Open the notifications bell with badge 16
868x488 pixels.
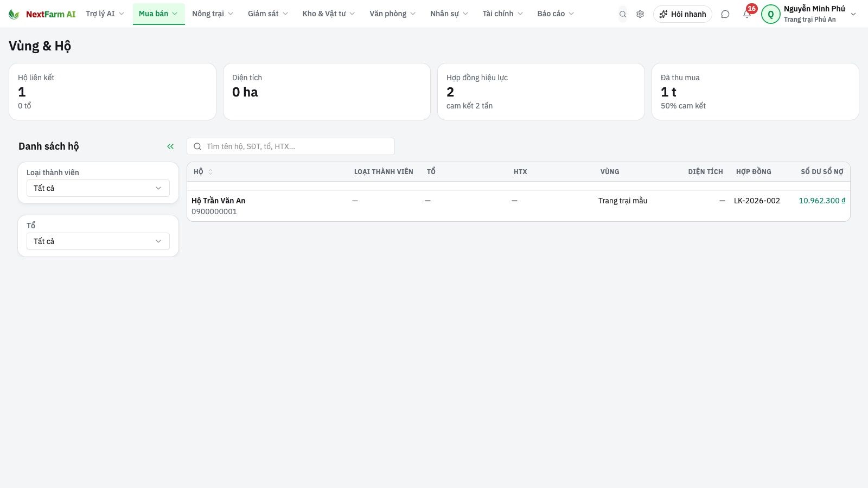point(748,14)
